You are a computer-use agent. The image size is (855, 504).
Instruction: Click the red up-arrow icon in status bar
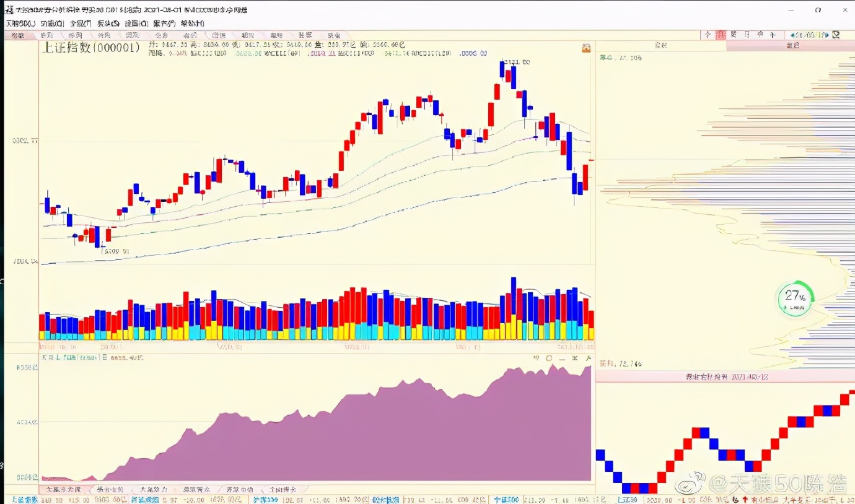745,500
